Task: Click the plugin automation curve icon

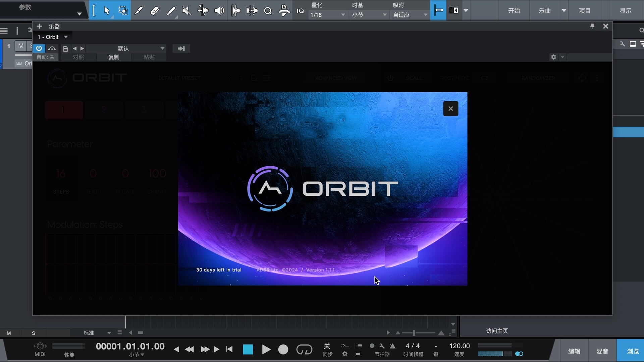Action: pos(52,49)
